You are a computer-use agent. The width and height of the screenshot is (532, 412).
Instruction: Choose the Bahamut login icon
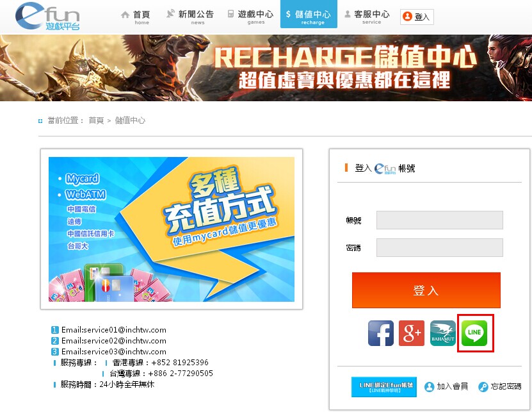click(443, 333)
